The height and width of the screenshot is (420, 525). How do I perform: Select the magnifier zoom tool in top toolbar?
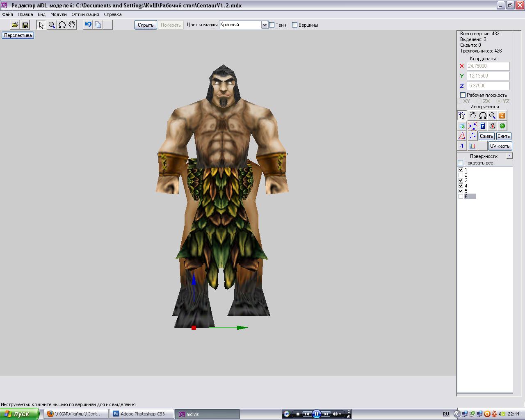point(52,25)
